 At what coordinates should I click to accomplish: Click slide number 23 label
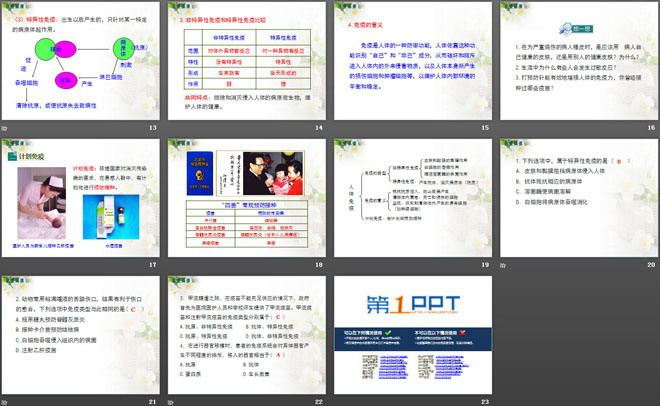point(485,402)
